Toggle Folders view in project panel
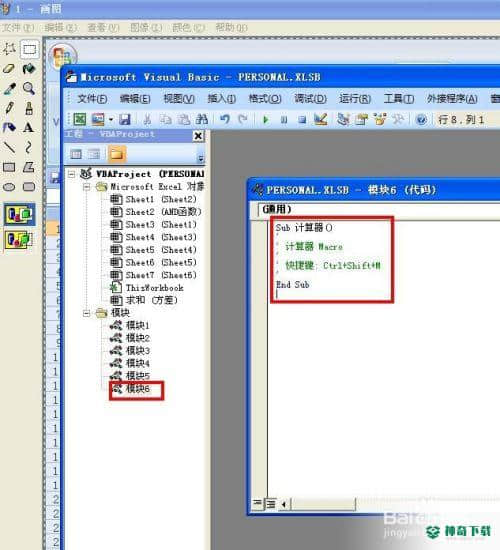This screenshot has width=500, height=550. tap(117, 154)
